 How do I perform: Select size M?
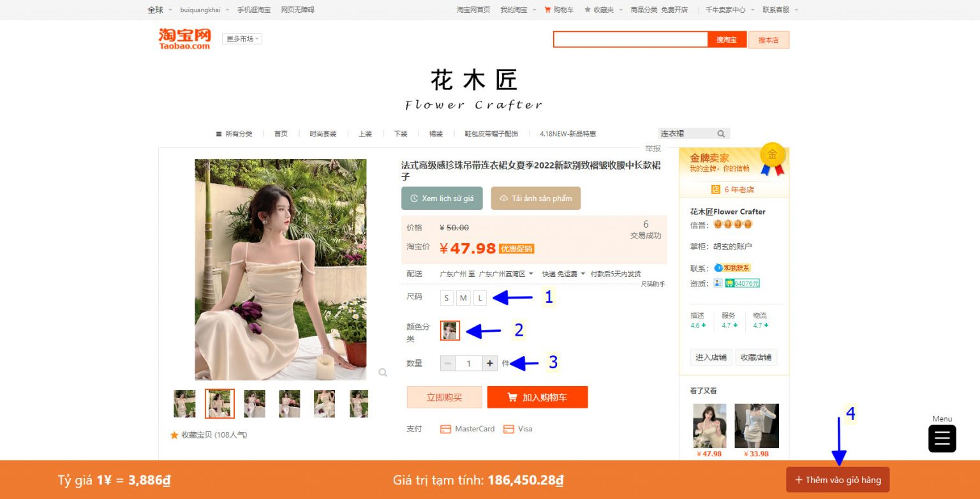[463, 297]
